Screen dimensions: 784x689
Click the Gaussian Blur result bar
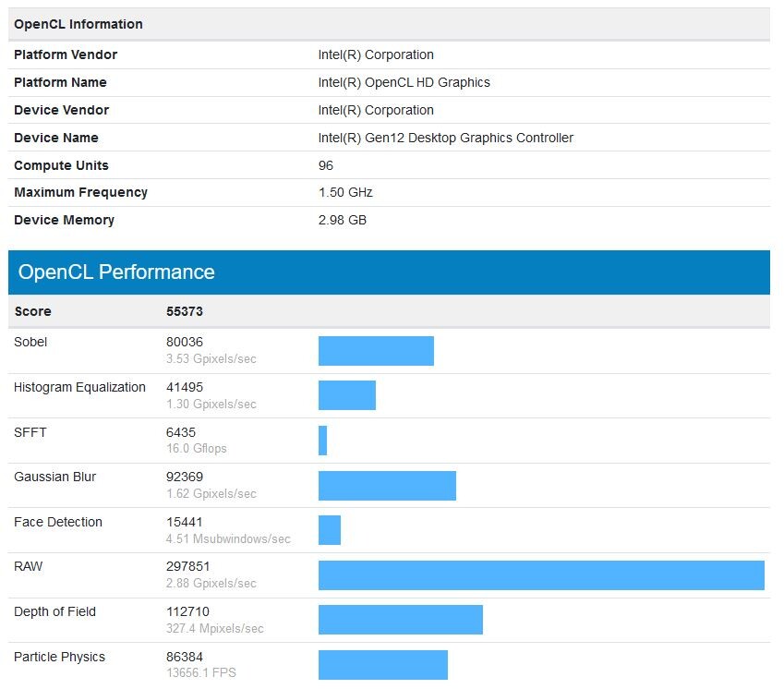[387, 486]
